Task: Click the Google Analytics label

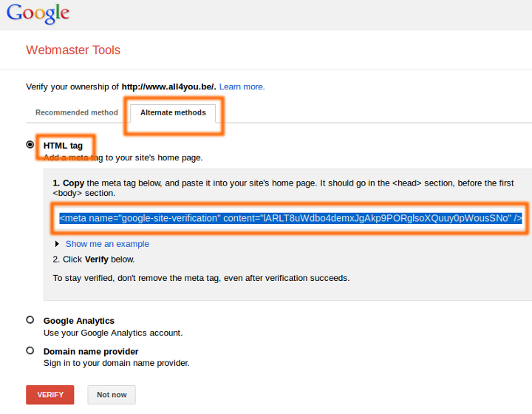Action: [79, 321]
